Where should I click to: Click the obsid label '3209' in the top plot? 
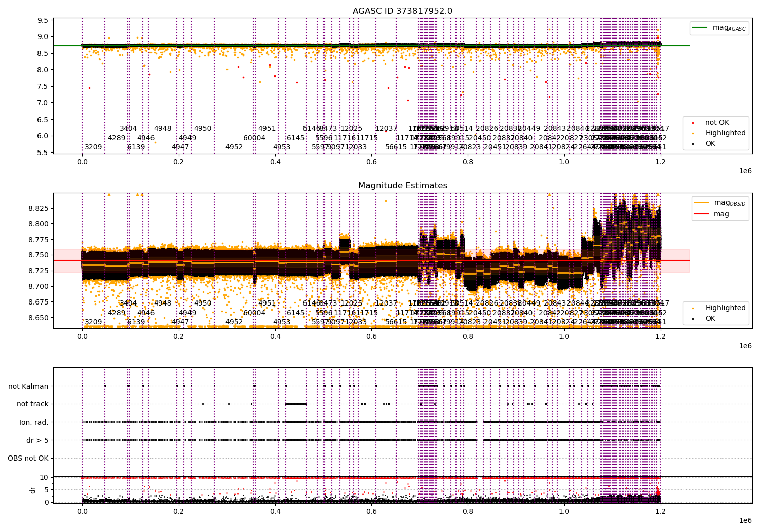click(x=93, y=147)
